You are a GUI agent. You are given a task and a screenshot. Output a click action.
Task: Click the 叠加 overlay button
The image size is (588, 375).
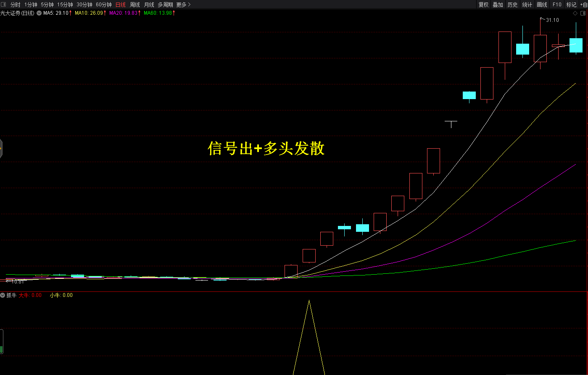click(x=498, y=5)
